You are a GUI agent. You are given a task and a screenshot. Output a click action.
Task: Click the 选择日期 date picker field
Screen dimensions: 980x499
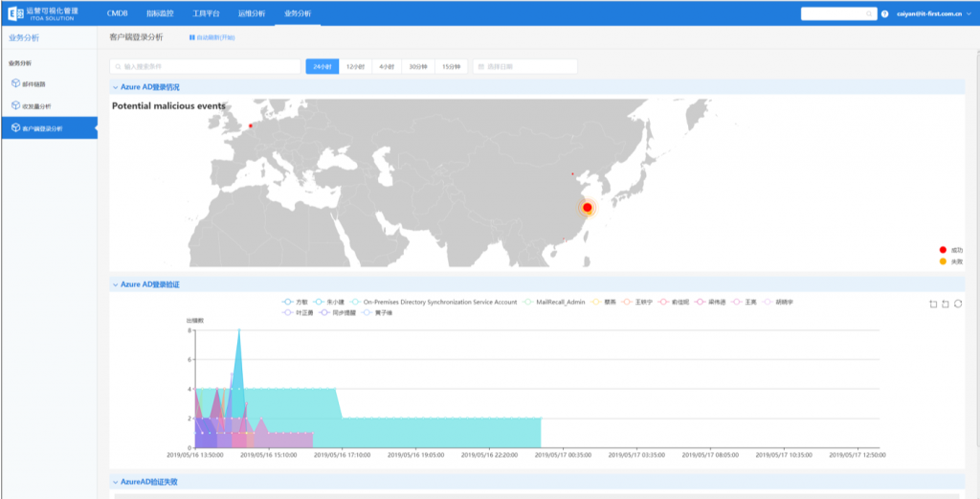point(524,66)
